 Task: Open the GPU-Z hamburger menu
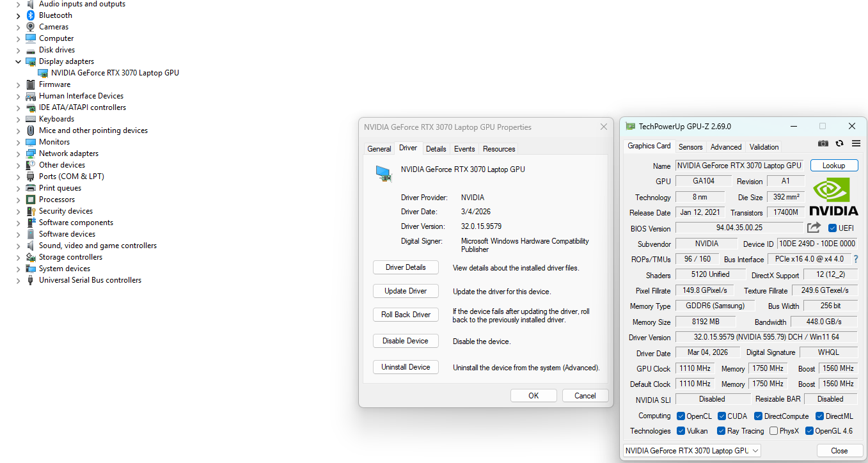pos(856,144)
